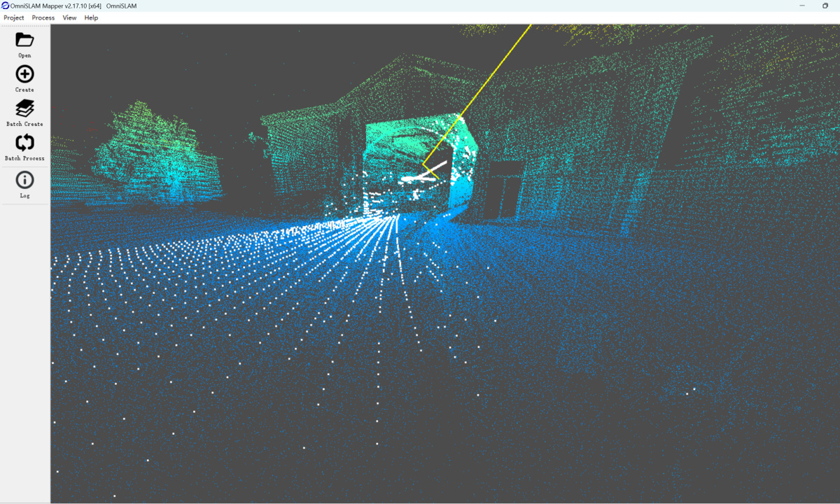840x504 pixels.
Task: Open the Process menu
Action: click(43, 17)
